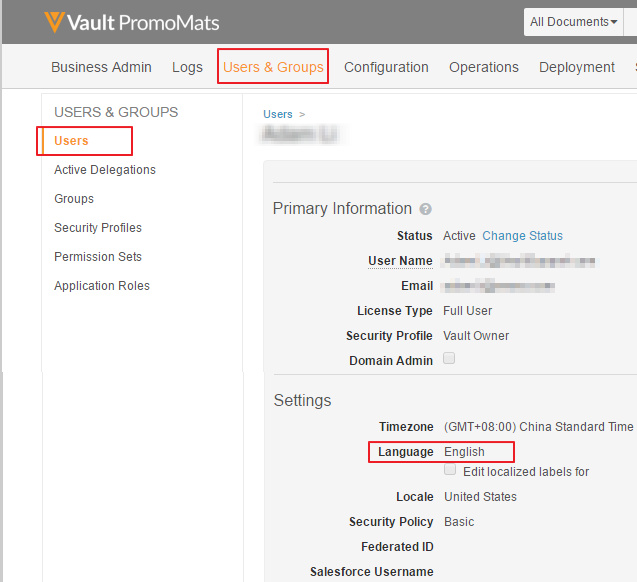Go to the Configuration tab
This screenshot has width=637, height=582.
click(386, 67)
